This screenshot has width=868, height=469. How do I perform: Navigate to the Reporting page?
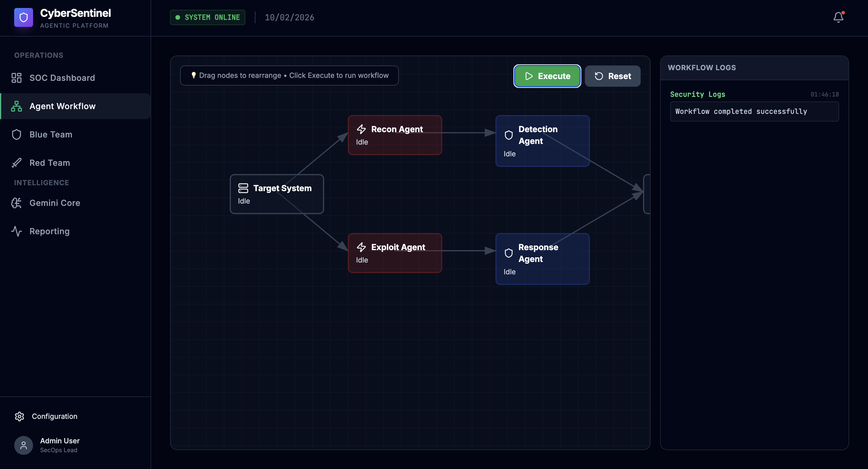(50, 231)
